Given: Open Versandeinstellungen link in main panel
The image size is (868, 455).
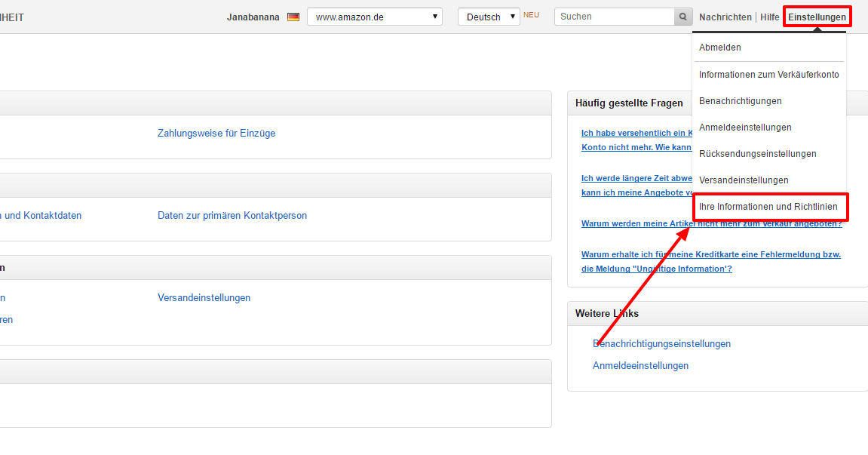Looking at the screenshot, I should click(x=204, y=297).
